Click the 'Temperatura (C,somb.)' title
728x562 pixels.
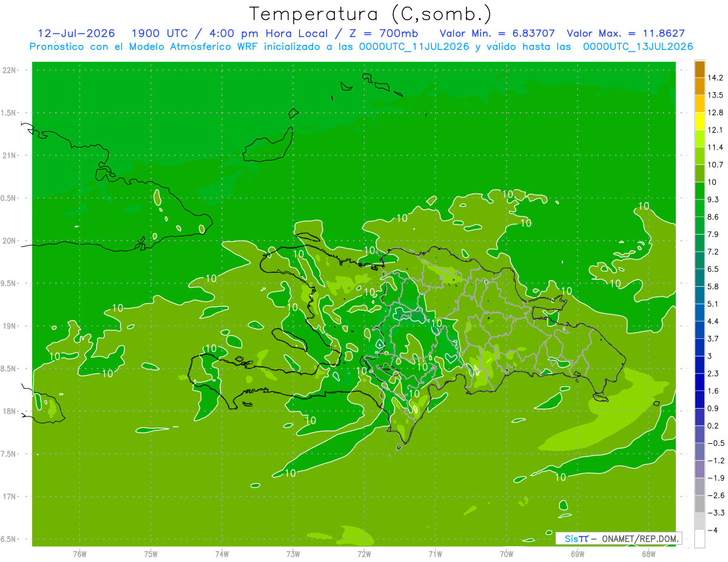click(x=371, y=13)
